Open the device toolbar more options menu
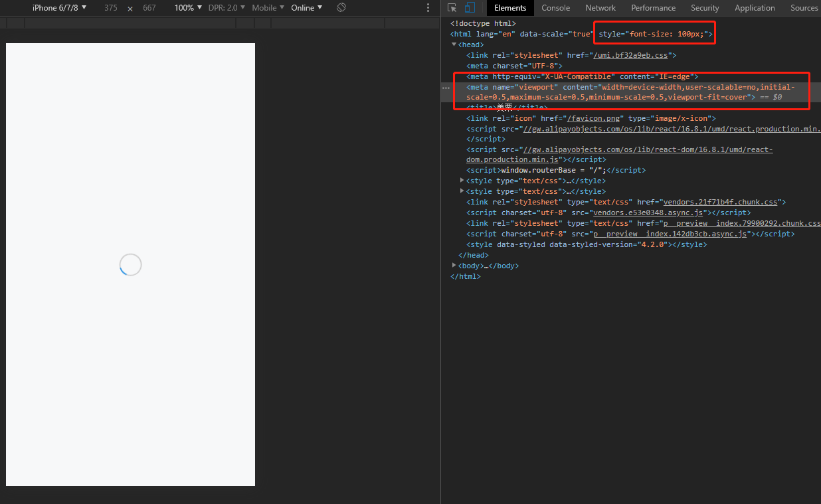 pyautogui.click(x=428, y=8)
